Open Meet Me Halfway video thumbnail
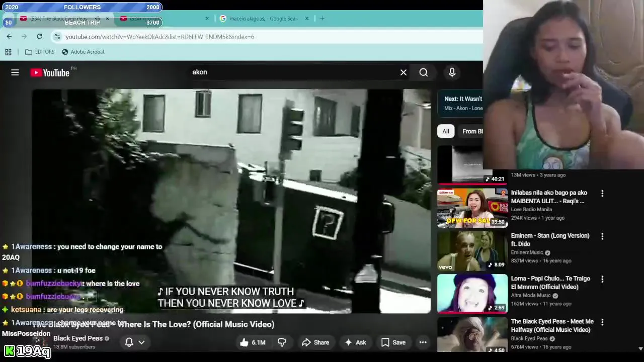Screen dimensions: 644x362 click(472, 335)
